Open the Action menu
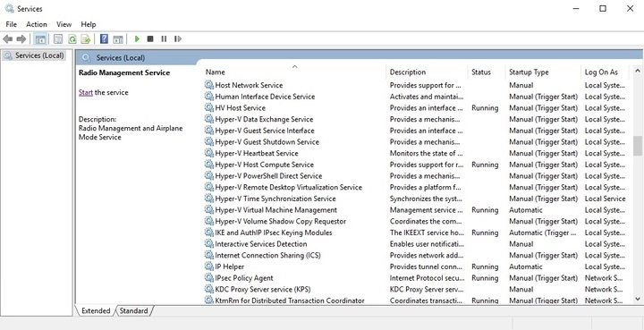644x330 pixels. point(37,24)
